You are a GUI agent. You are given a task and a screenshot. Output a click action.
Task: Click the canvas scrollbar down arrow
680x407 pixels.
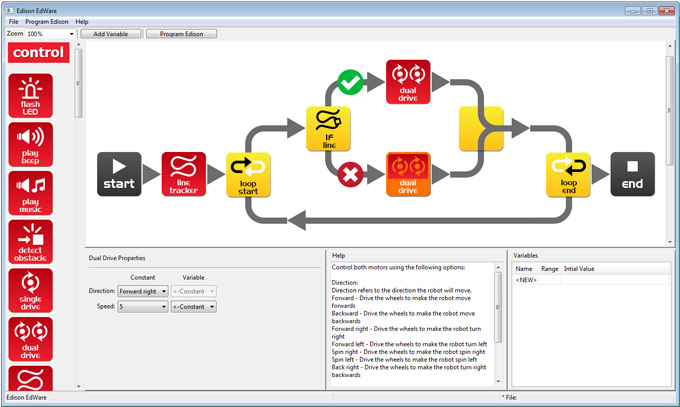(670, 242)
